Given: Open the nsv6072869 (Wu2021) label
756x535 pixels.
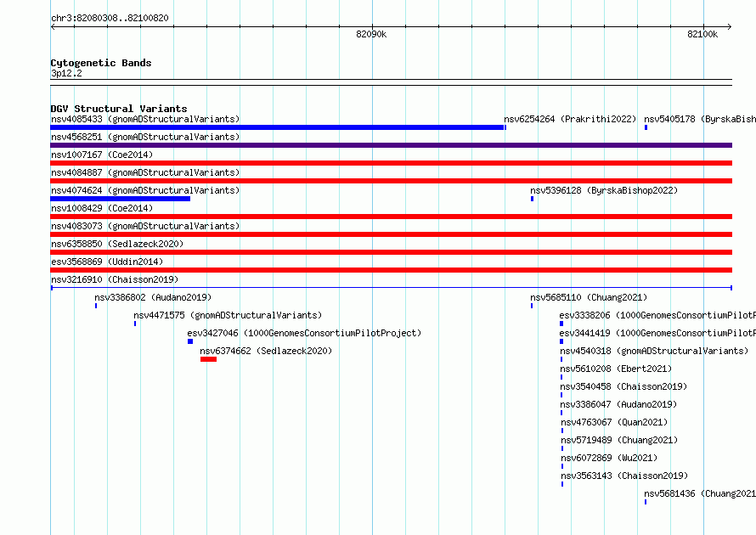Looking at the screenshot, I should click(x=609, y=458).
